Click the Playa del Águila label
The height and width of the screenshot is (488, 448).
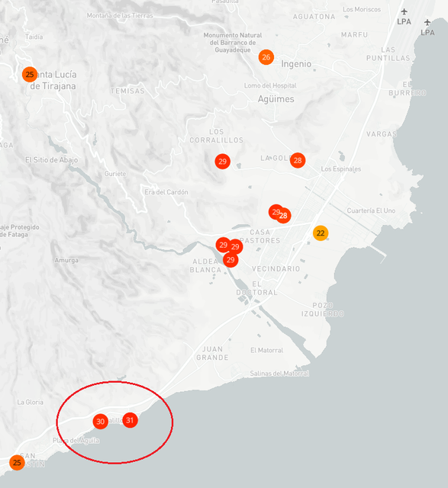click(76, 441)
